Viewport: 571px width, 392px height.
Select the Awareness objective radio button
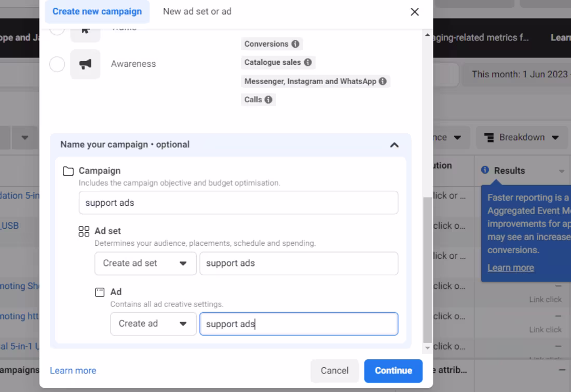click(x=57, y=64)
